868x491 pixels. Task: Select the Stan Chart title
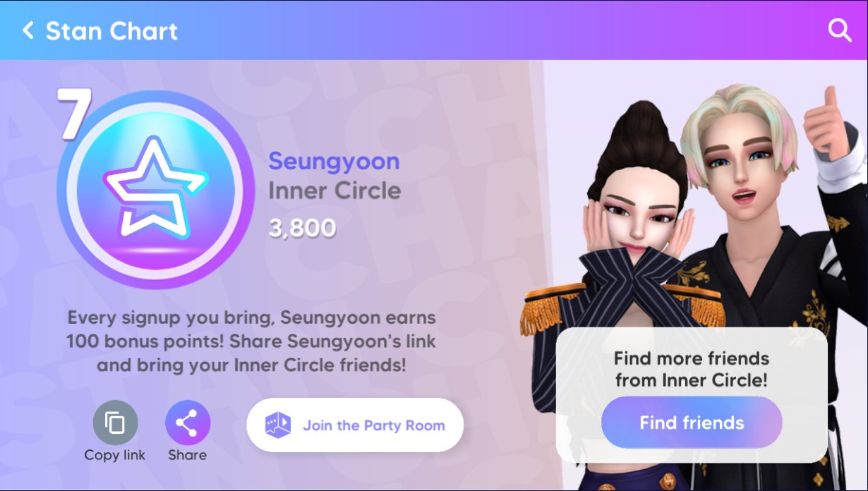pyautogui.click(x=111, y=31)
